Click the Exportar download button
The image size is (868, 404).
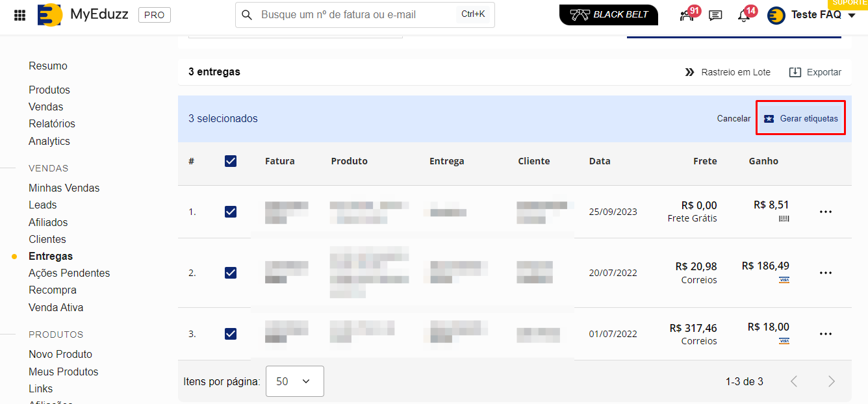point(815,72)
